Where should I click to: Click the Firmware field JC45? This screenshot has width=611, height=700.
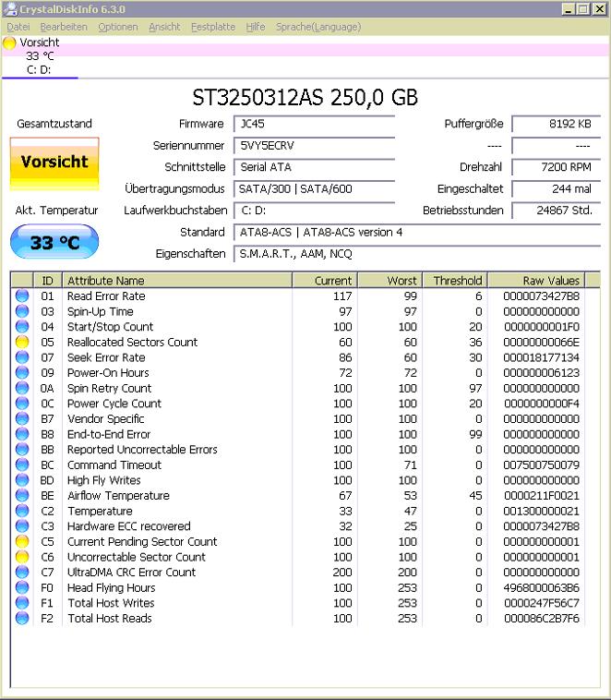pos(314,124)
